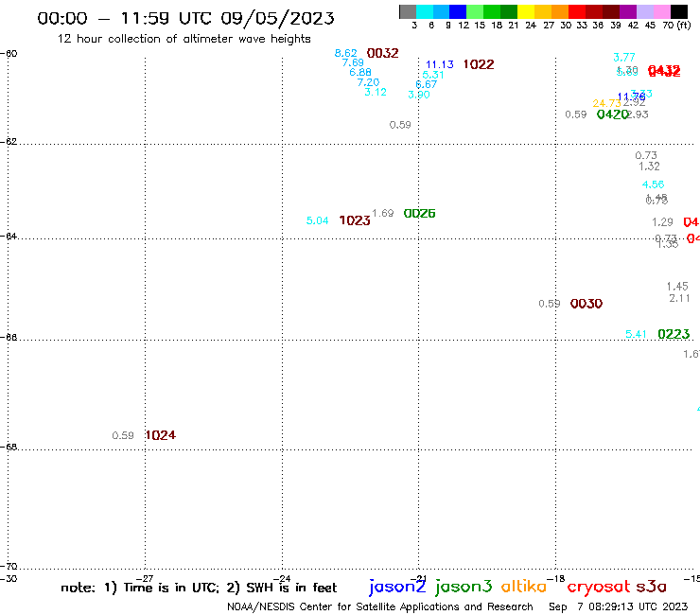Click the timestamp label 0030
This screenshot has height=615, width=700.
coord(586,304)
